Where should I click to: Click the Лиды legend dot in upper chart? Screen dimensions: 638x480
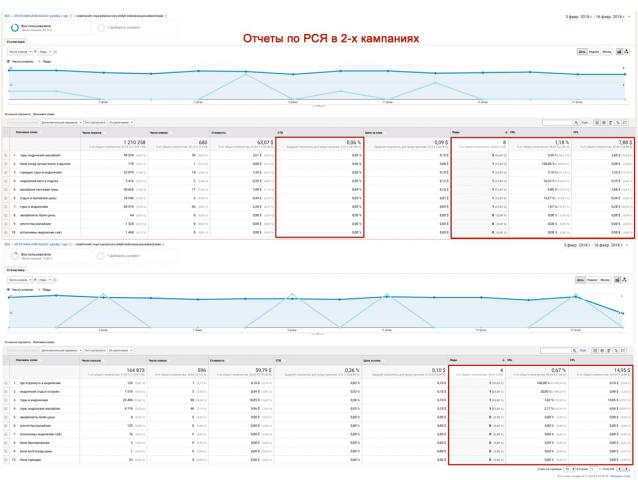coord(39,61)
